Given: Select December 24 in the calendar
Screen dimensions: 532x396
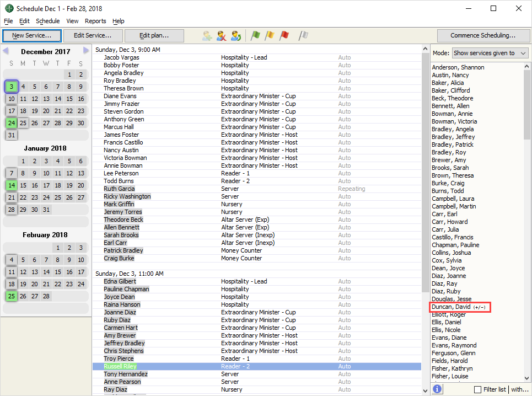Looking at the screenshot, I should click(12, 123).
